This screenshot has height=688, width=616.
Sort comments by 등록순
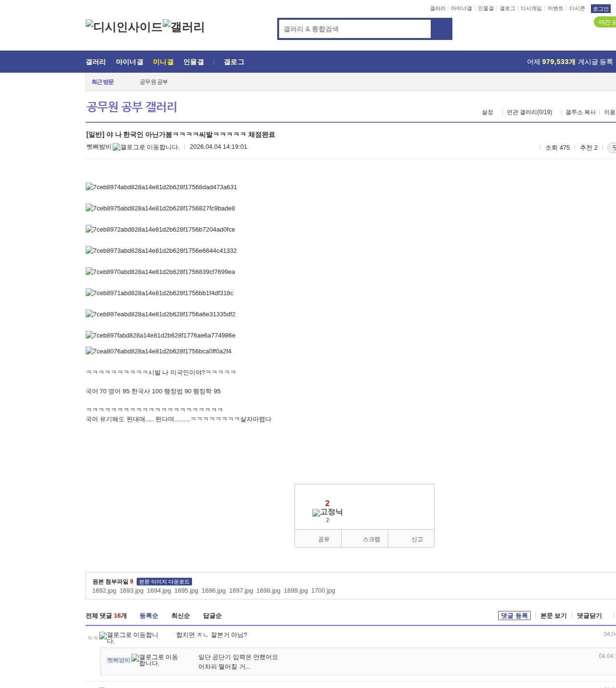(149, 616)
